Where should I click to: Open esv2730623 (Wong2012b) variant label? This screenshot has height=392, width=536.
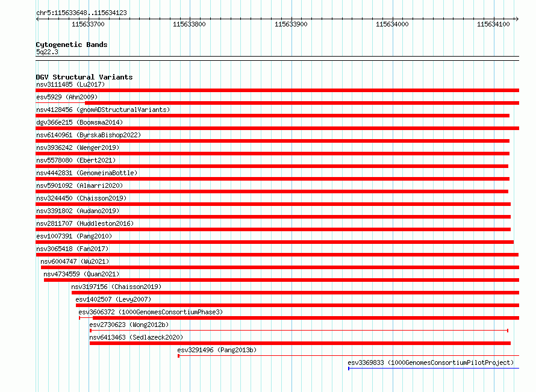tap(129, 325)
